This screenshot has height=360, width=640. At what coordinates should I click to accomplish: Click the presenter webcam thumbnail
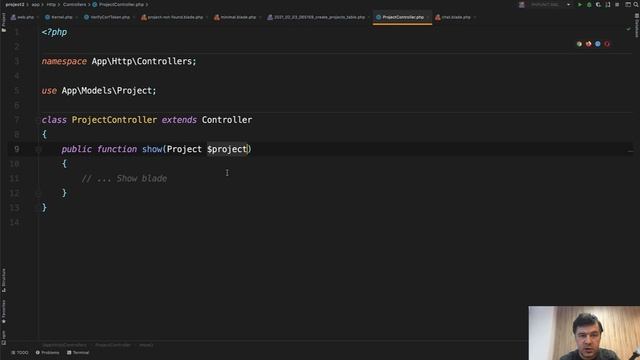point(584,333)
